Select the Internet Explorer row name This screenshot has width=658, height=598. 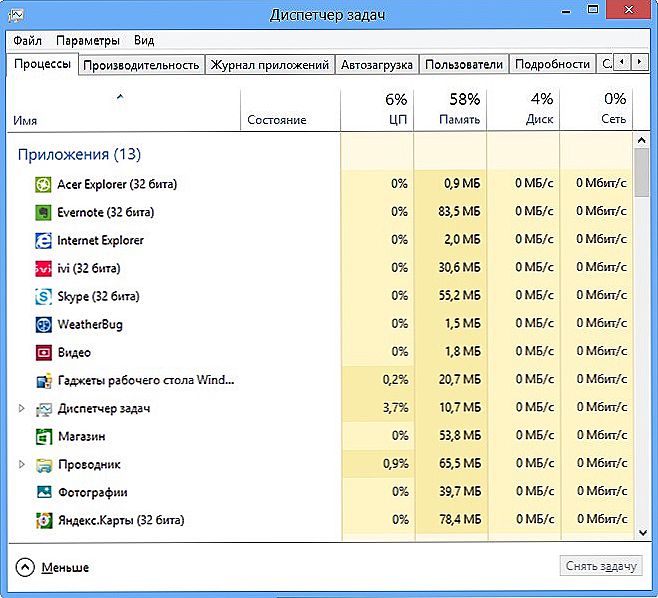click(100, 240)
